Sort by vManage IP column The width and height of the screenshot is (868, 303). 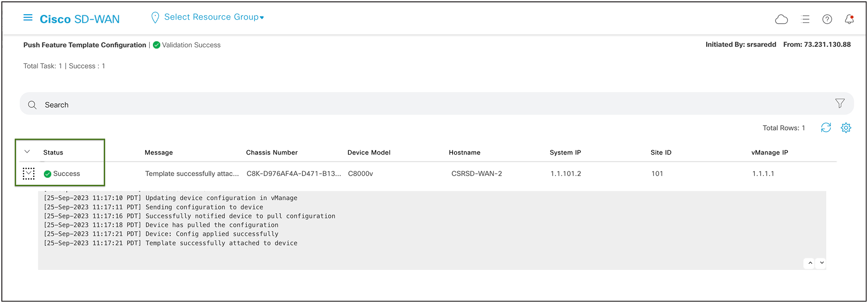click(770, 152)
